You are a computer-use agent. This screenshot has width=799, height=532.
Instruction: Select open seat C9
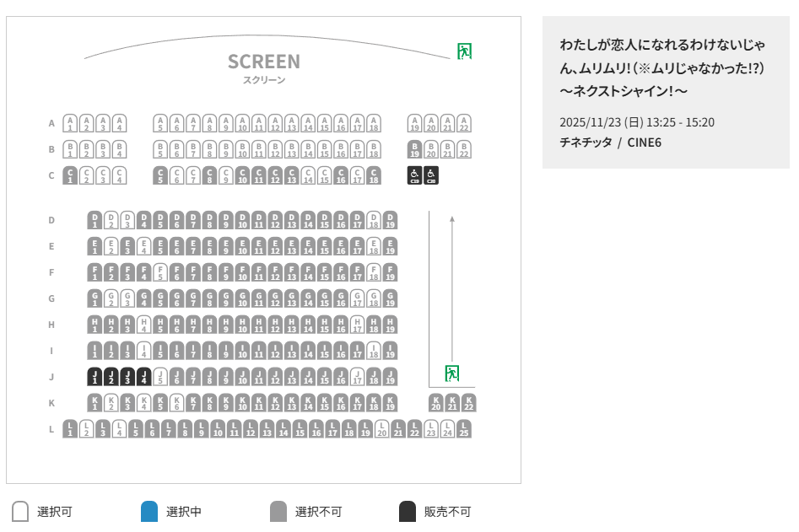(225, 176)
